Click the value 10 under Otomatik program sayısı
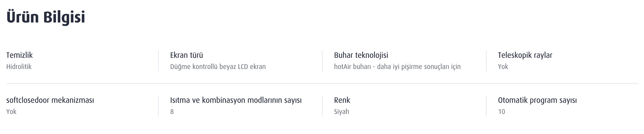The image size is (644, 134). tap(502, 112)
